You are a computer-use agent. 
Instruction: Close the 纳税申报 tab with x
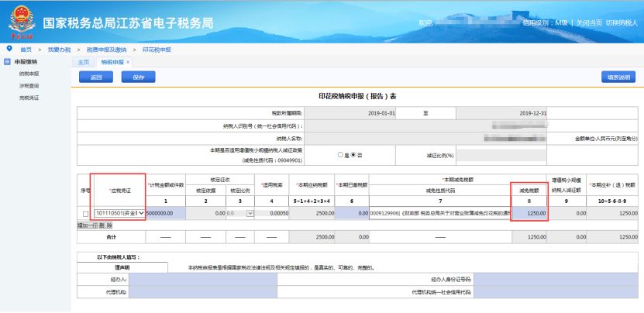tap(128, 61)
